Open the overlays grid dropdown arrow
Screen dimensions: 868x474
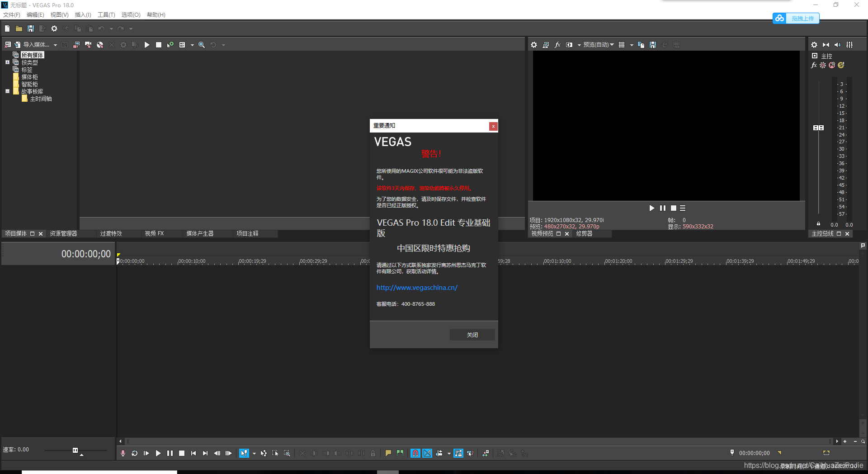click(x=632, y=45)
